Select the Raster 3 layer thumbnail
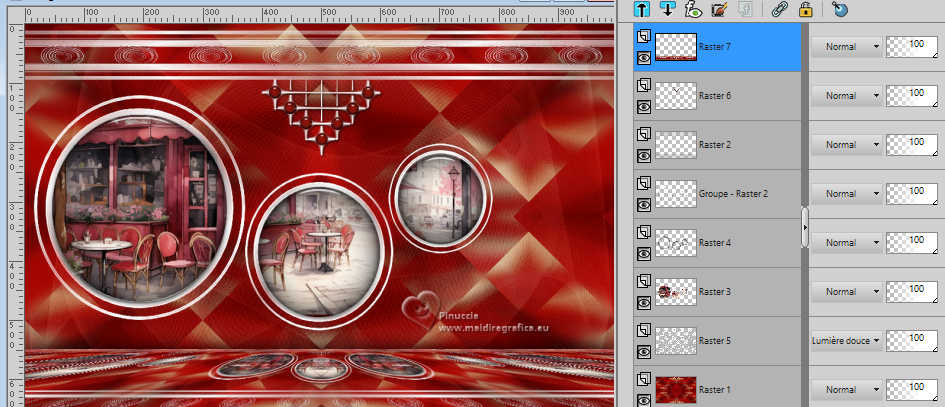The image size is (945, 407). [676, 292]
